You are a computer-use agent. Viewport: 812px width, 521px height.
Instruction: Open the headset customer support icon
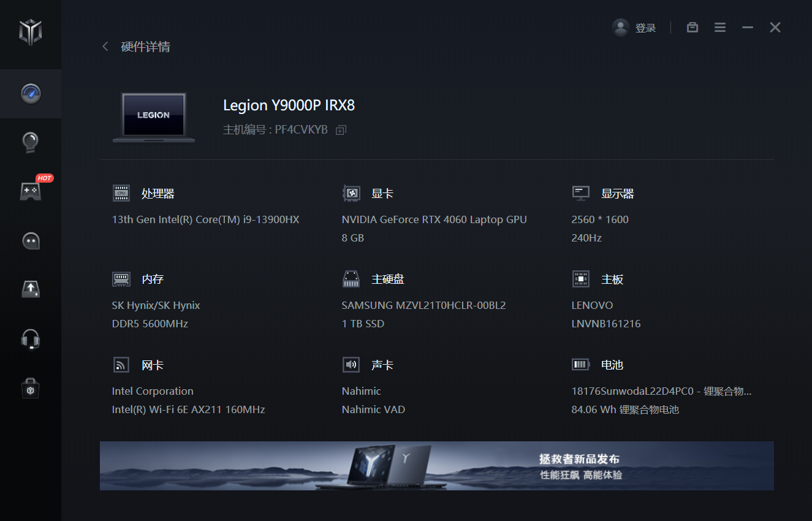[30, 339]
